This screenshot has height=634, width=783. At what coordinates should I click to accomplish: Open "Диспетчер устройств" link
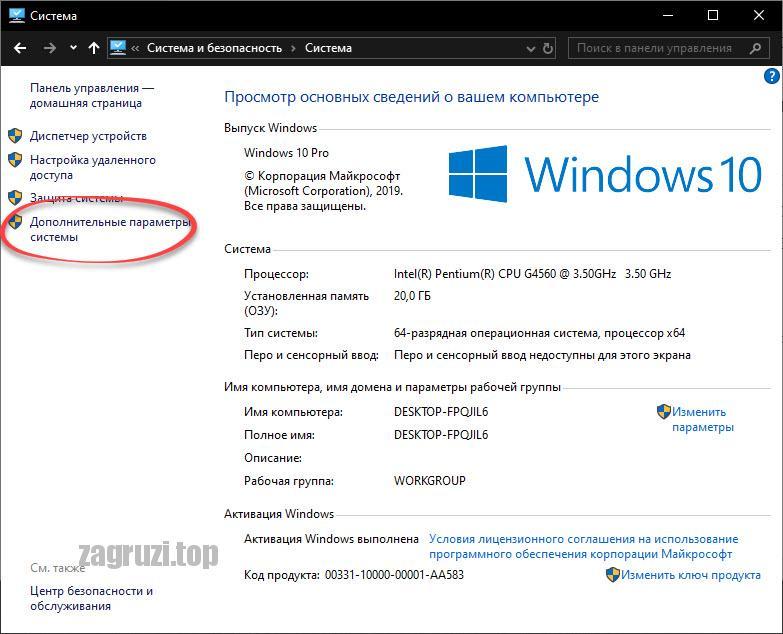pyautogui.click(x=88, y=136)
